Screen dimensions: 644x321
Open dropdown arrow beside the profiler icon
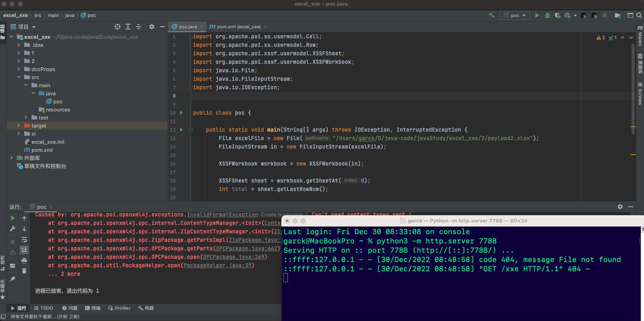tap(575, 16)
